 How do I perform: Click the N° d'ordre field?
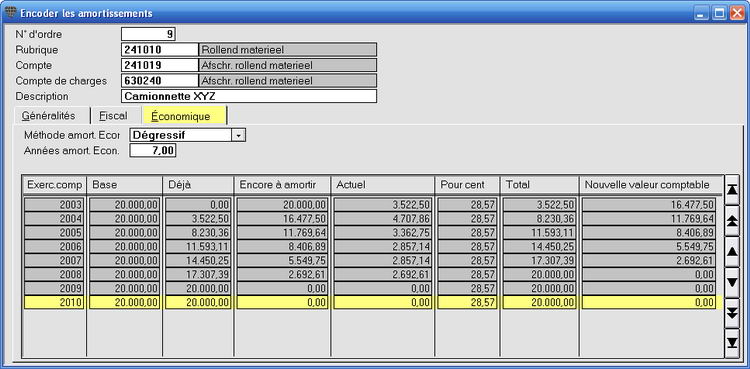tap(149, 34)
